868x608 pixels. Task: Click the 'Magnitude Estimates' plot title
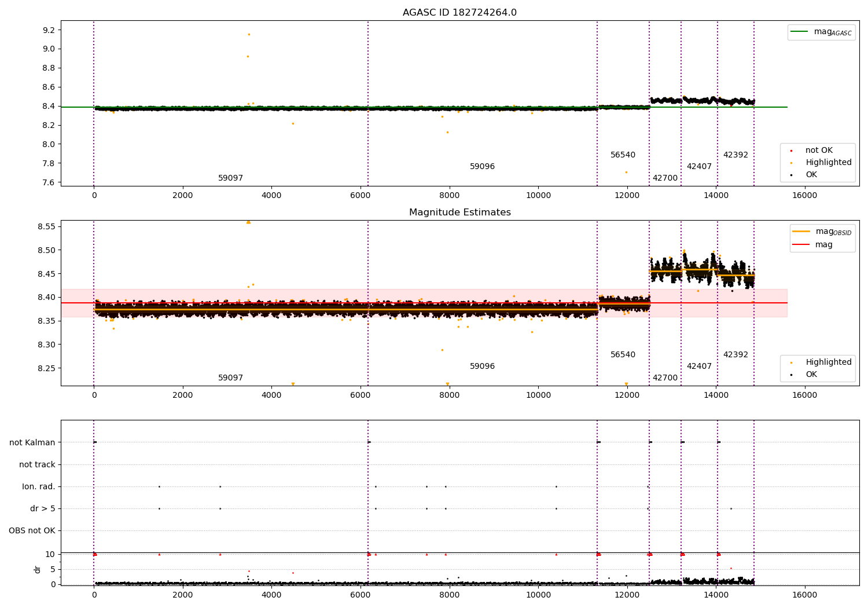coord(459,213)
